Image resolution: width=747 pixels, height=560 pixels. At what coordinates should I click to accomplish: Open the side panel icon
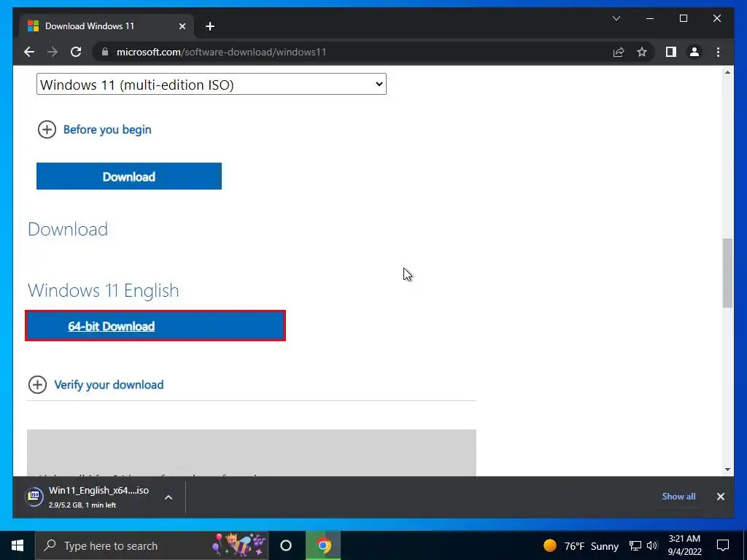[671, 52]
